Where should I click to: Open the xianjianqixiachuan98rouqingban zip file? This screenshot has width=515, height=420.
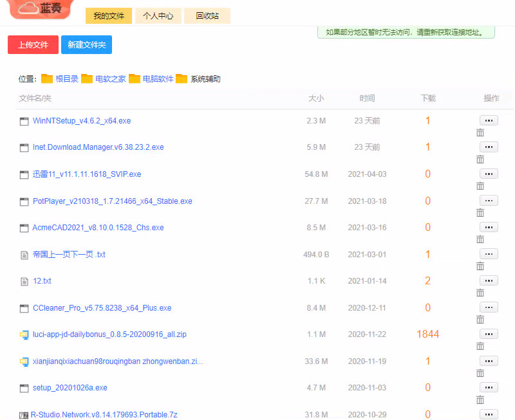[118, 361]
